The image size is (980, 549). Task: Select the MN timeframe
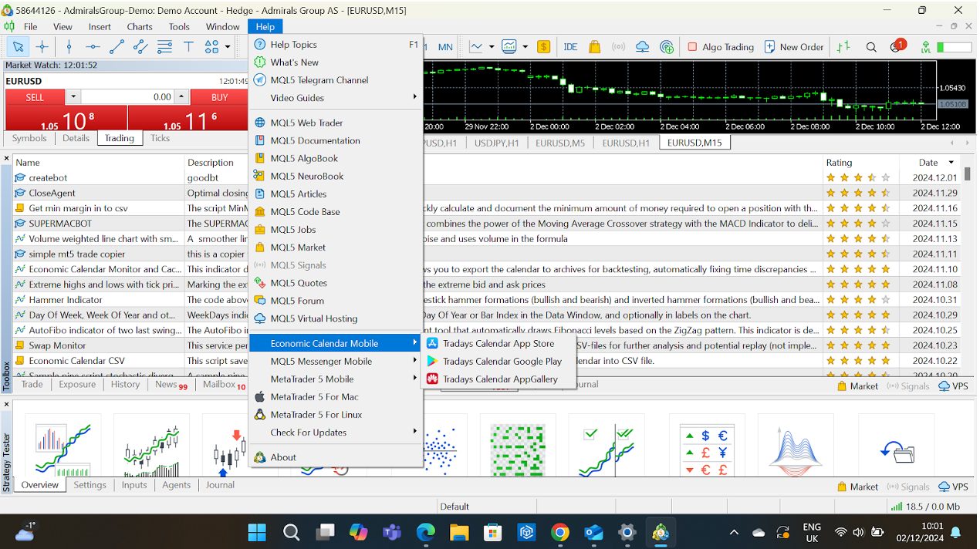[445, 47]
